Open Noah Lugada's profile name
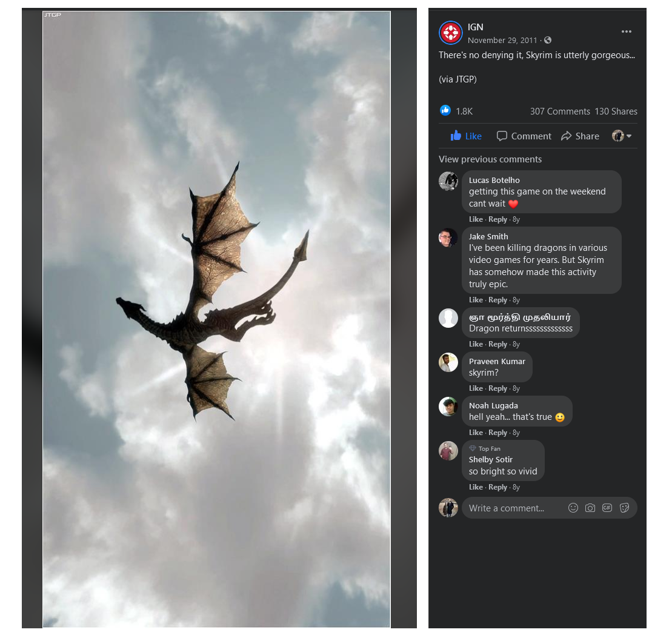The image size is (672, 638). [493, 405]
